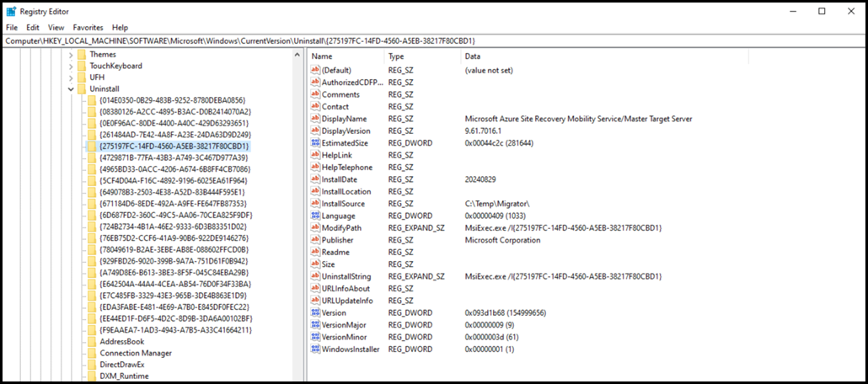Screen dimensions: 868x384
Task: Click the binary icon next to EstimatedSize
Action: point(315,143)
